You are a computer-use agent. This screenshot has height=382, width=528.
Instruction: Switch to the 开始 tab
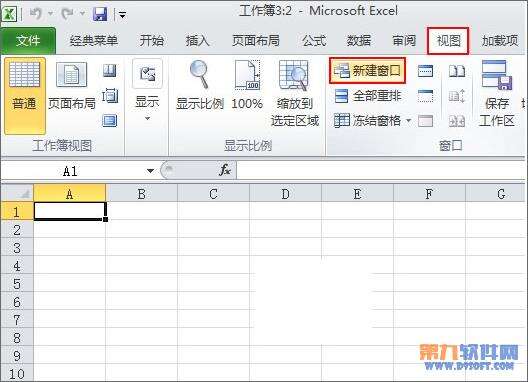152,41
